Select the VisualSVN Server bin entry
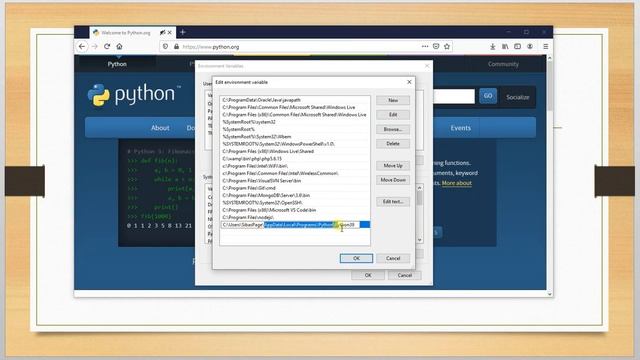Viewport: 640px width, 360px height. coord(295,181)
